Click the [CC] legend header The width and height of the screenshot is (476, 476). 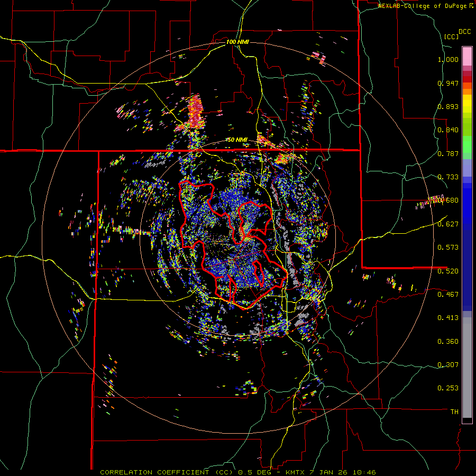tap(452, 36)
